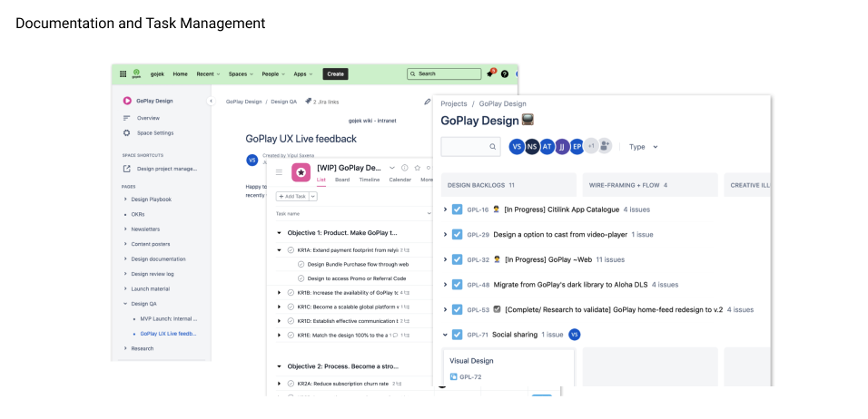
Task: Toggle the GPL-32 GoPlay ~Web checkbox
Action: (x=457, y=259)
